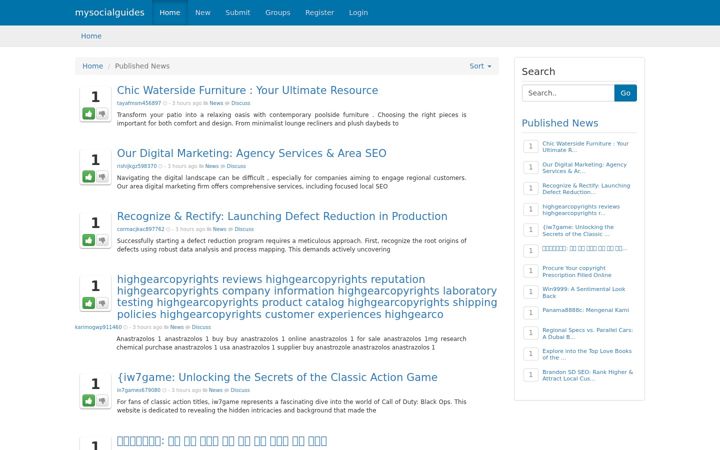The width and height of the screenshot is (720, 450).
Task: Open Recognize & Rectify main article title
Action: [x=282, y=216]
